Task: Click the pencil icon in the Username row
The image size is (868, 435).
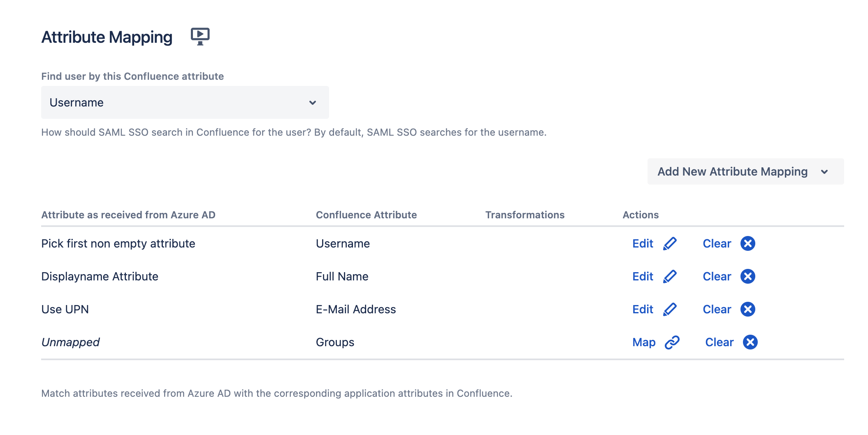Action: (670, 243)
